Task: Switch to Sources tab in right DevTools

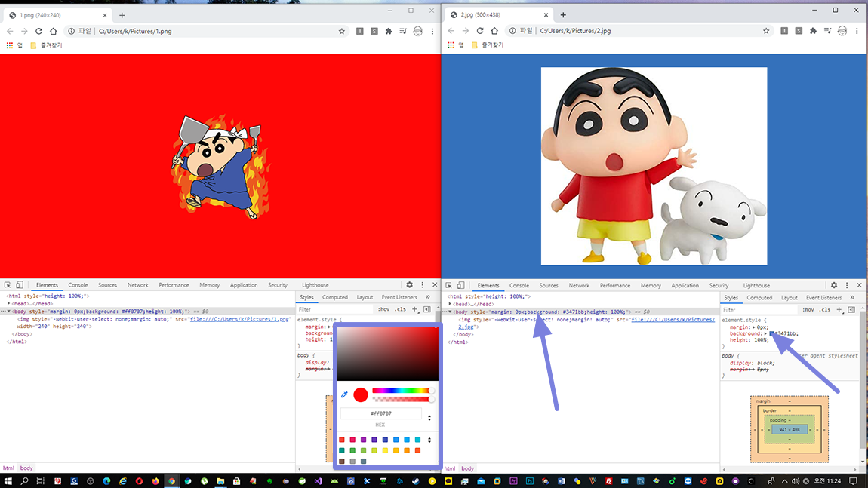Action: coord(549,286)
